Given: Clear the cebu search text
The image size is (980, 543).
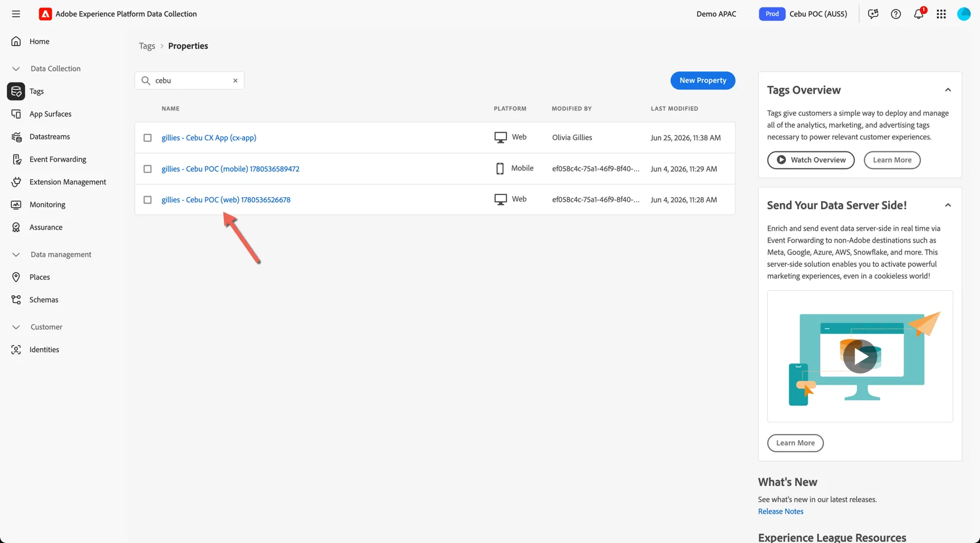Looking at the screenshot, I should (x=235, y=80).
